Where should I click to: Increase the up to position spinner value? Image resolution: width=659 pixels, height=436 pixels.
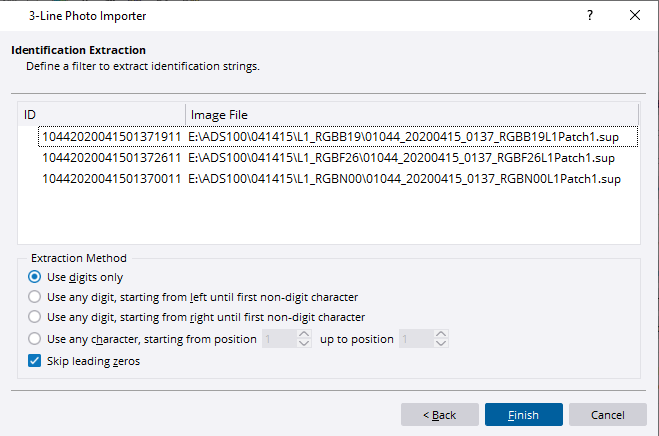(443, 335)
